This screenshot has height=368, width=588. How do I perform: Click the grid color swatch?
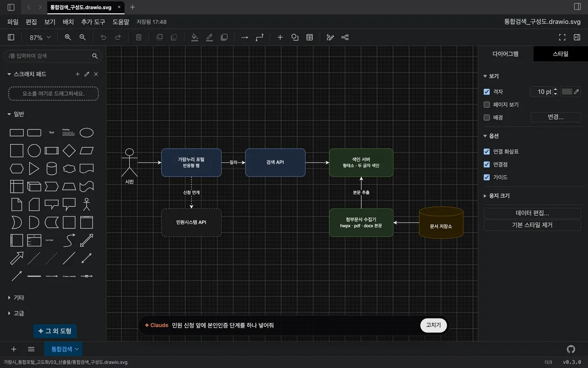[567, 92]
